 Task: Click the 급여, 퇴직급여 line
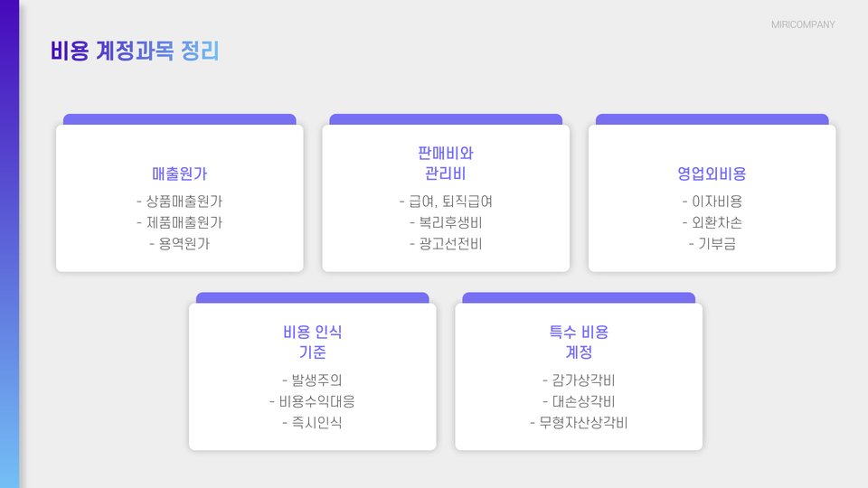(446, 202)
